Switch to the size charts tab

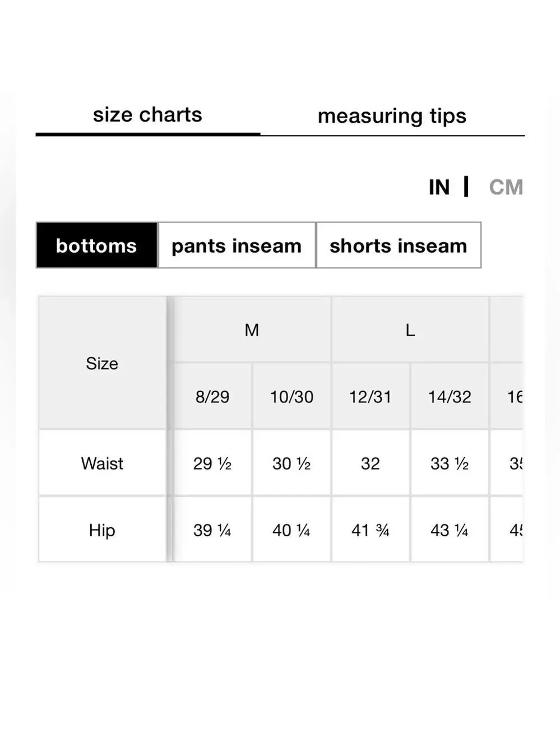coord(147,115)
